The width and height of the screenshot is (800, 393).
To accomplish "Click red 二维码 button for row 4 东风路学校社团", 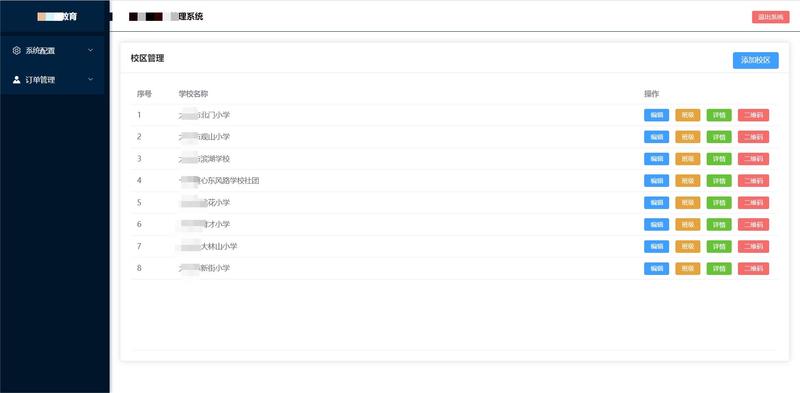I will tap(753, 181).
